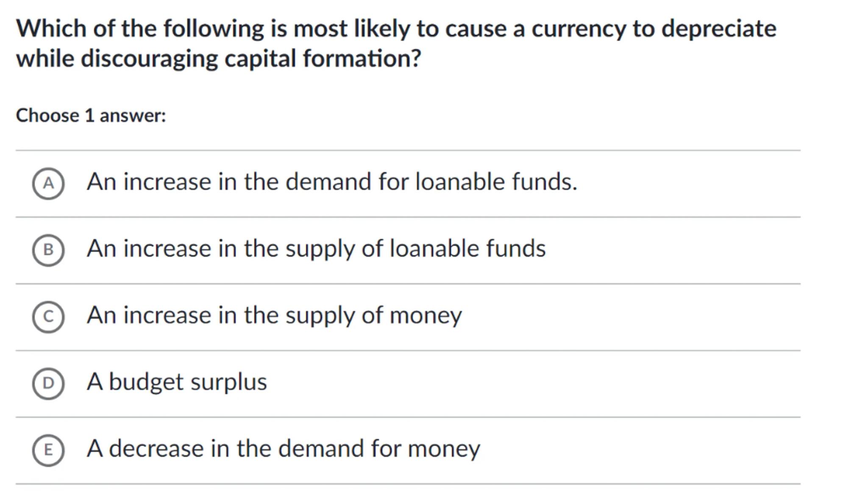Viewport: 868px width, 494px height.
Task: Click the divider between options A and B
Action: click(x=408, y=217)
